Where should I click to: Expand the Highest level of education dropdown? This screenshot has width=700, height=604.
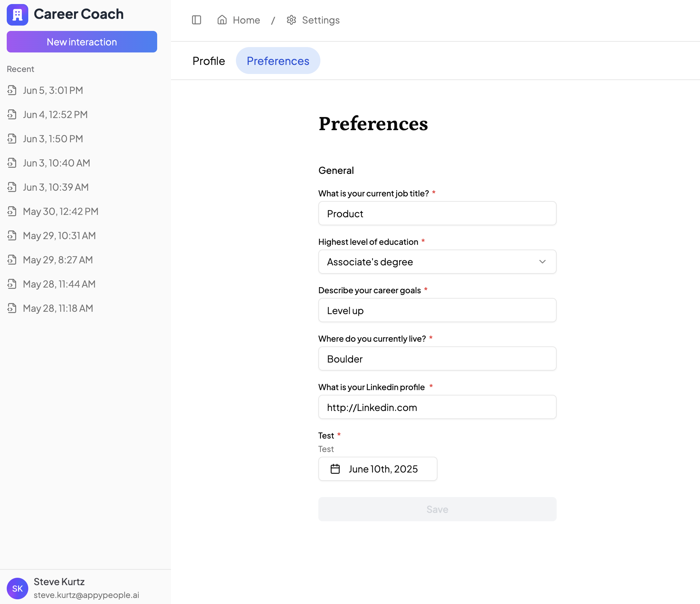pos(436,262)
